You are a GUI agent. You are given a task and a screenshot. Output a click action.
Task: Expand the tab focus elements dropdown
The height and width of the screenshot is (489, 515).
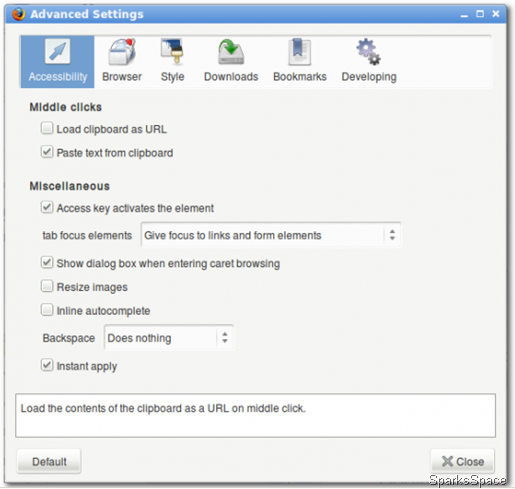click(271, 235)
